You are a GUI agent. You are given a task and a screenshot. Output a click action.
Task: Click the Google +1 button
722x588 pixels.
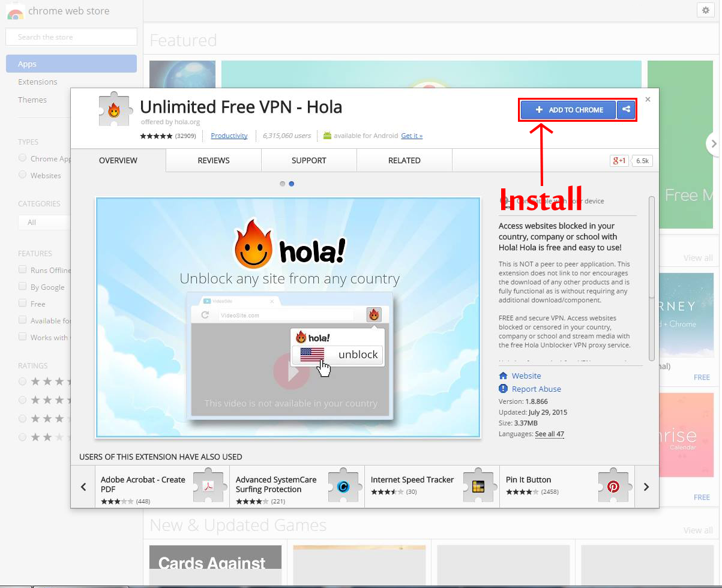tap(619, 160)
